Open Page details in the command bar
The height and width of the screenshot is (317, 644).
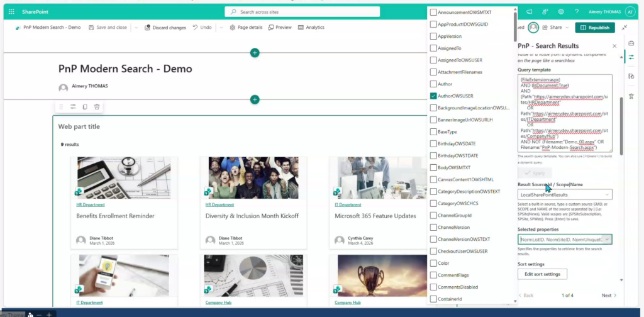tap(245, 28)
